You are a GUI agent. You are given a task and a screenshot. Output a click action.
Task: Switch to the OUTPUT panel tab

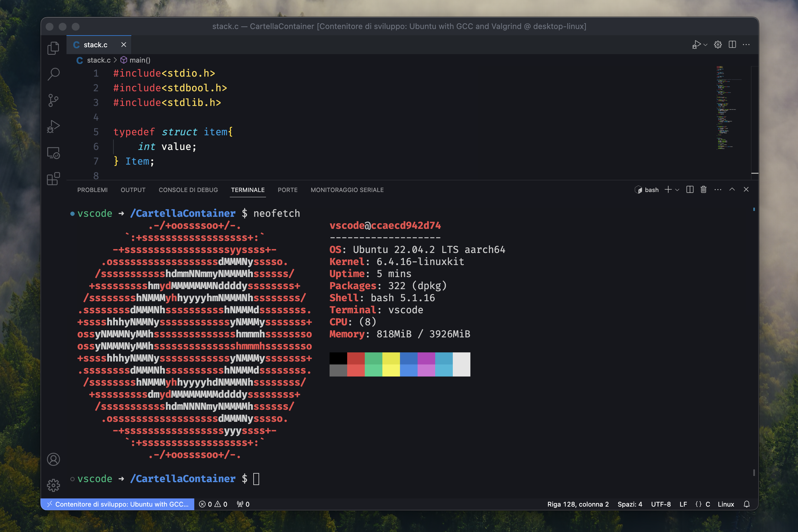[133, 190]
